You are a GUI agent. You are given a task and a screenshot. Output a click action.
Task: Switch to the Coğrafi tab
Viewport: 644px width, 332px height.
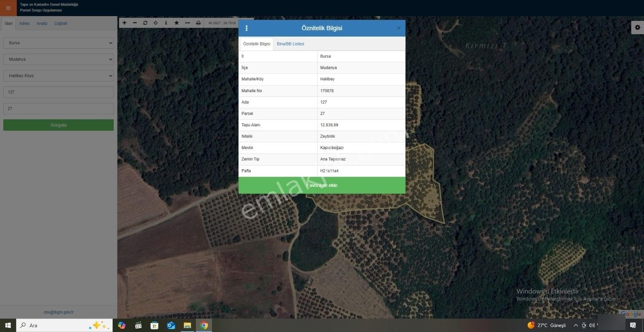61,23
